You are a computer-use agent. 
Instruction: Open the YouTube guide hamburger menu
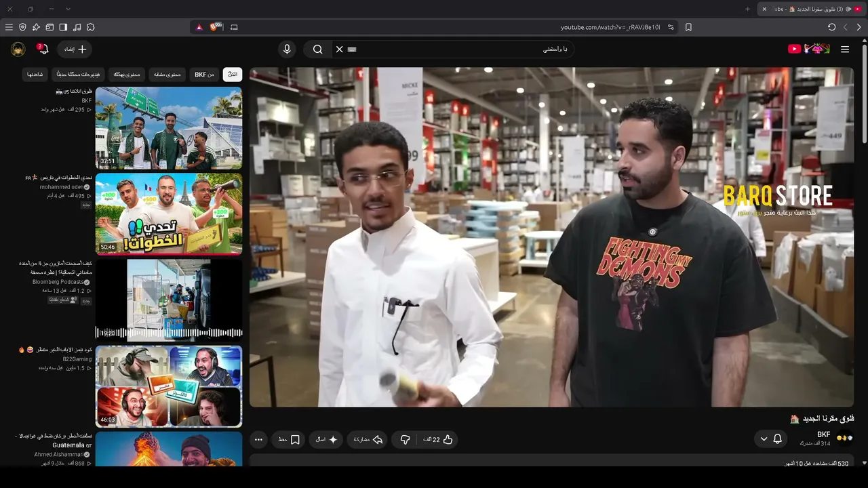point(845,49)
